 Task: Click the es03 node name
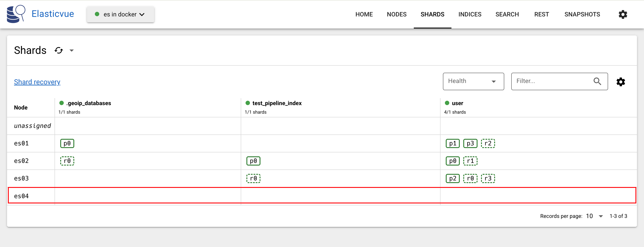21,178
